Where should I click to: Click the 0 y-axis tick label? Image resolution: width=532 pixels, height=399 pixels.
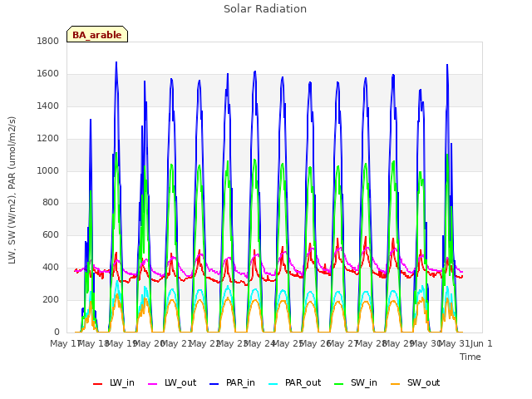pos(57,332)
